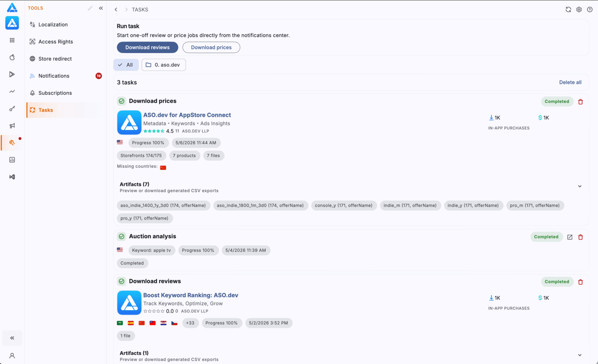Image resolution: width=598 pixels, height=364 pixels.
Task: Delete the Download reviews task
Action: pos(581,282)
